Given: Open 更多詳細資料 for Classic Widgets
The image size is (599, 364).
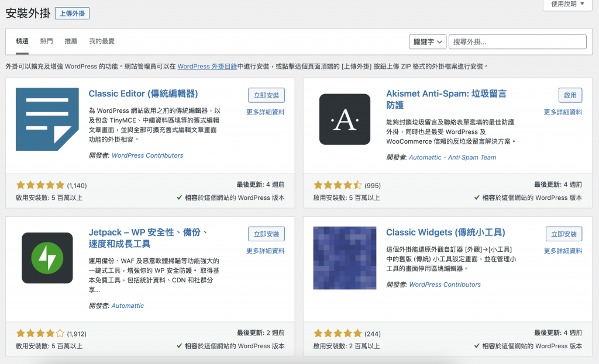Looking at the screenshot, I should click(x=563, y=251).
